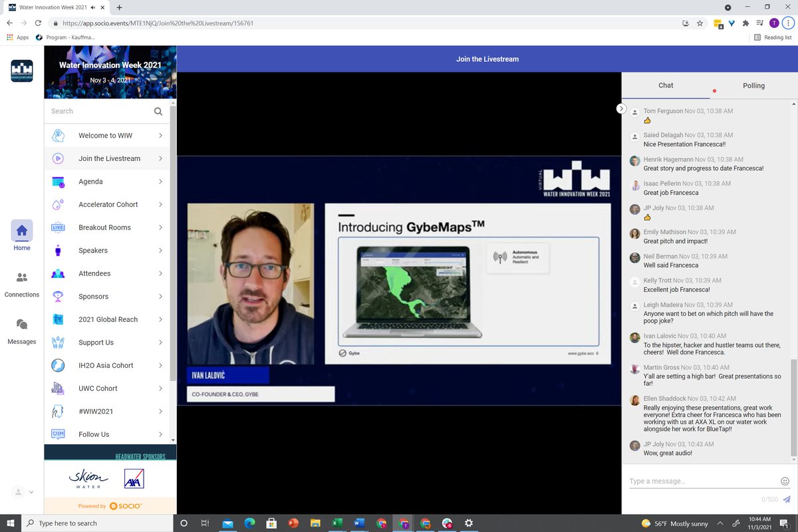
Task: Click the Support Us icon
Action: [x=58, y=342]
